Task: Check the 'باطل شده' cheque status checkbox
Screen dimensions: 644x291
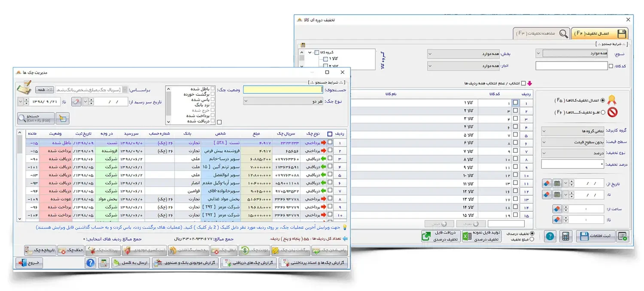Action: [213, 88]
